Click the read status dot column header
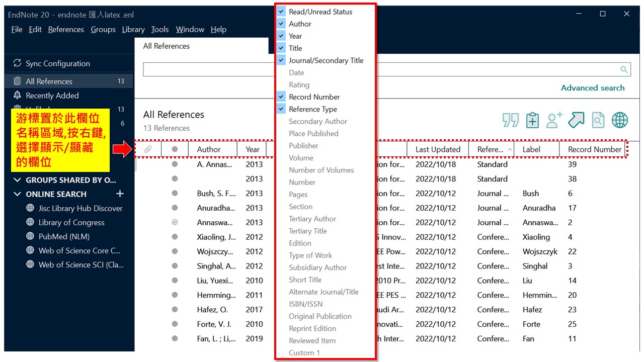The width and height of the screenshot is (644, 362). [x=175, y=149]
